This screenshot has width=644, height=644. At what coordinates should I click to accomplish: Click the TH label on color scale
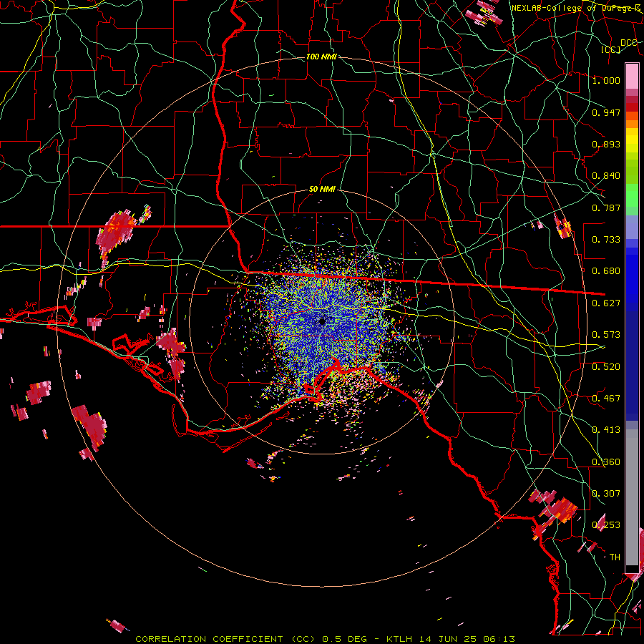[x=615, y=557]
